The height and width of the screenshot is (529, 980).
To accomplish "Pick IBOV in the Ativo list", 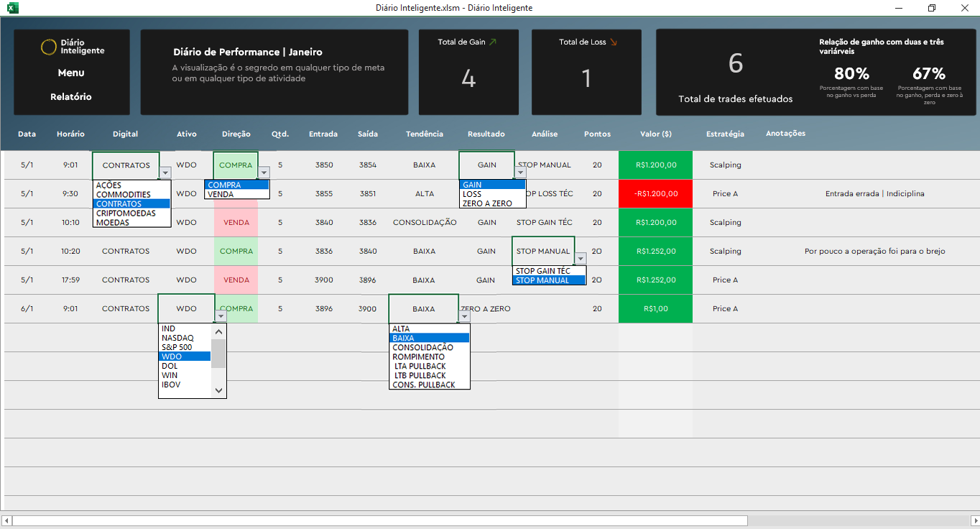I will [185, 385].
